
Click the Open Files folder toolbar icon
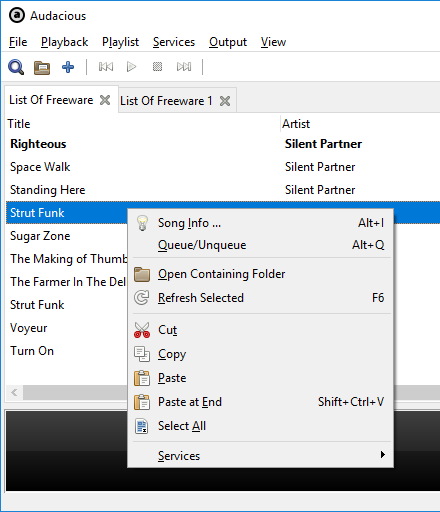[42, 67]
